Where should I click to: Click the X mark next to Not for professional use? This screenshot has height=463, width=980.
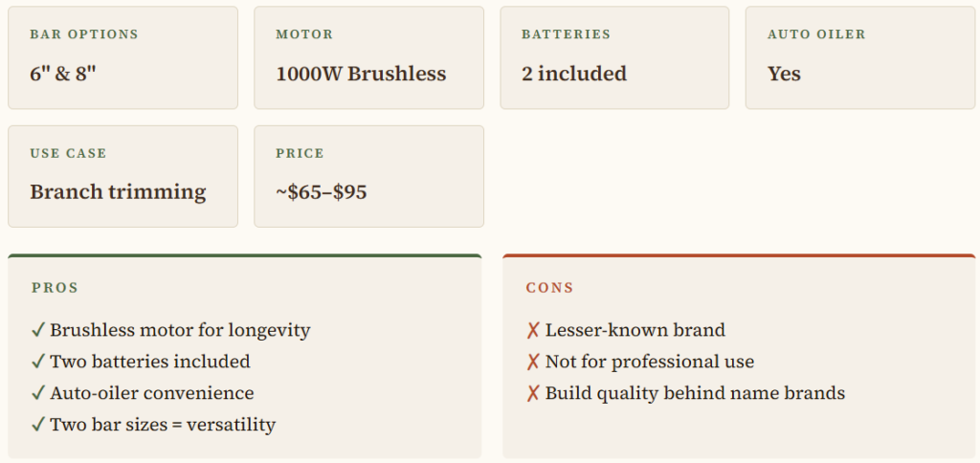(x=533, y=363)
